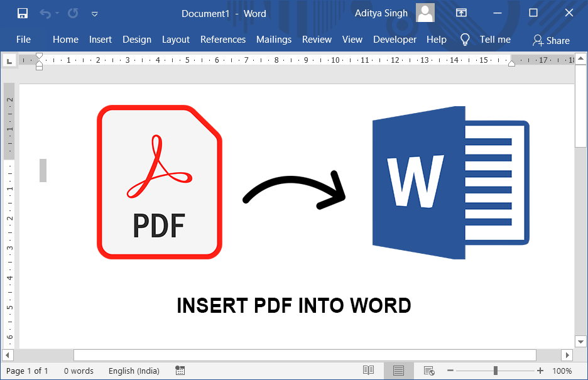588x380 pixels.
Task: Open the Mailings tab
Action: [x=273, y=39]
